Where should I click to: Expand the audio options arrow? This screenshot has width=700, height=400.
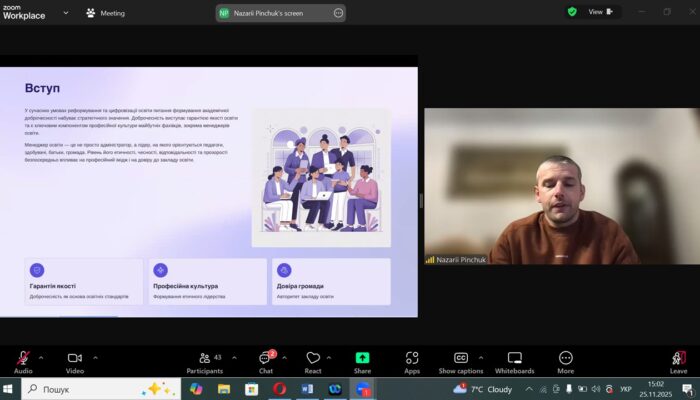(41, 356)
